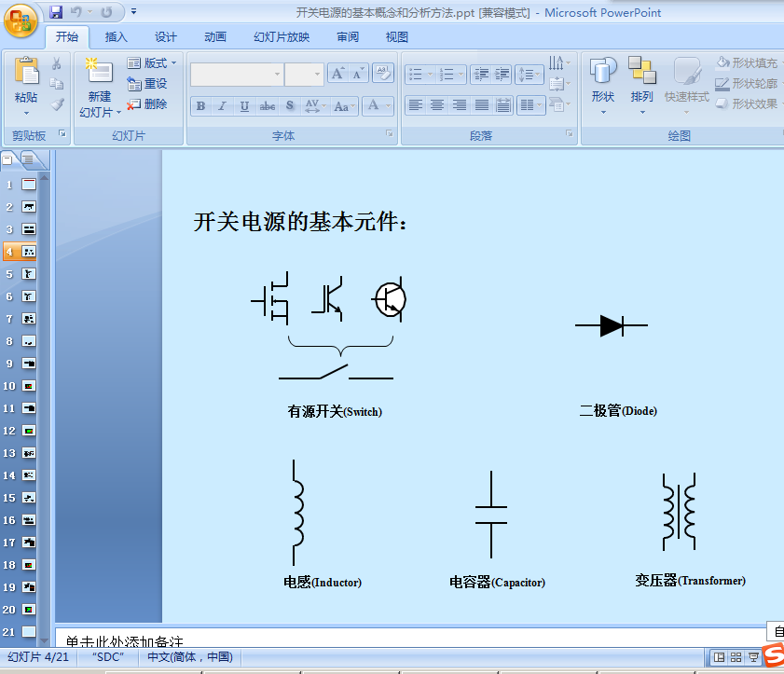The width and height of the screenshot is (784, 674).
Task: Toggle text shadow formatting
Action: (290, 106)
